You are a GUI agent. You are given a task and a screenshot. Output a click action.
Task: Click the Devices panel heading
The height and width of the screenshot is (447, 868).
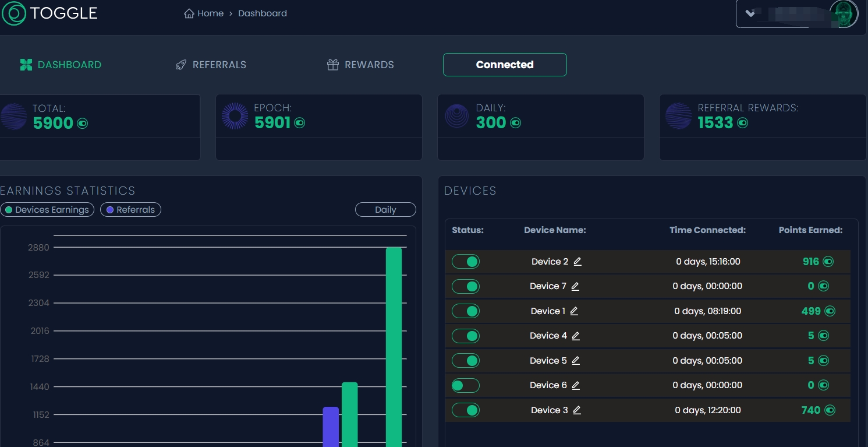(470, 191)
